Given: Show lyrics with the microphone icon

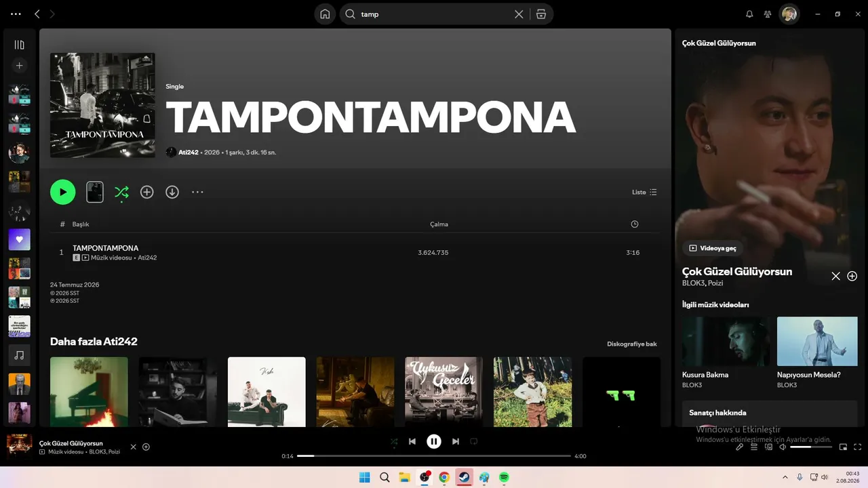Looking at the screenshot, I should (740, 447).
